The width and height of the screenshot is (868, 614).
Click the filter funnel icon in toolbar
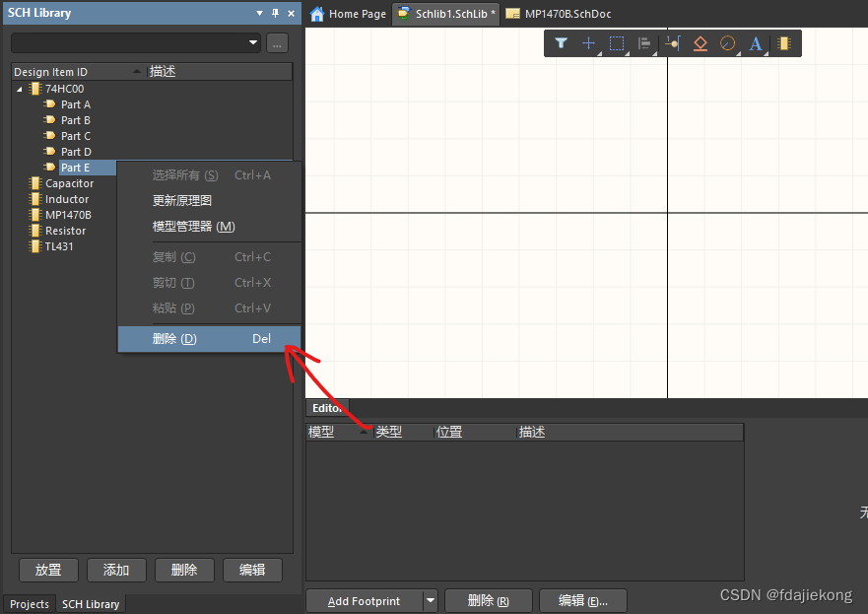[561, 43]
